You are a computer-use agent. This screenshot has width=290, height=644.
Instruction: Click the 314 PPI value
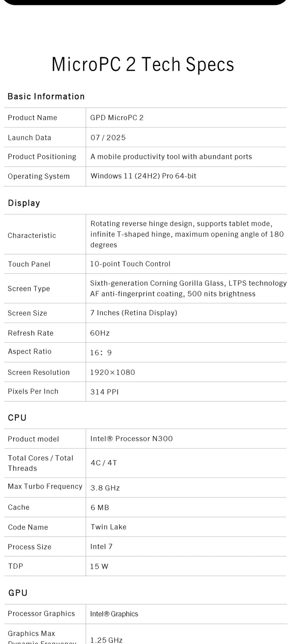[x=104, y=392]
